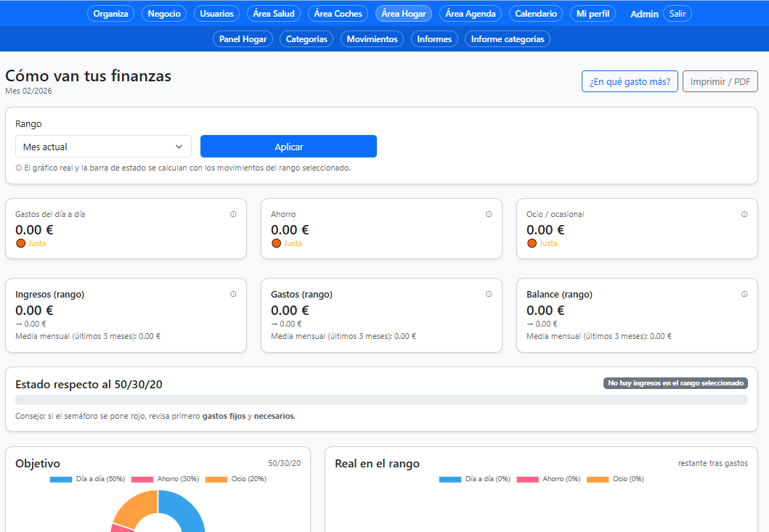Open the Movimientos submenu tab

coord(372,39)
